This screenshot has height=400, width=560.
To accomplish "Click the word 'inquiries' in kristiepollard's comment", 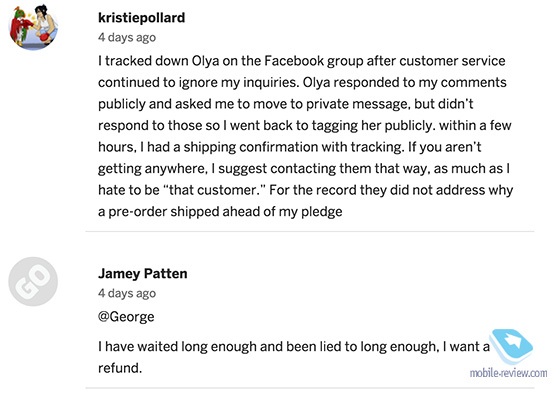I will 270,82.
